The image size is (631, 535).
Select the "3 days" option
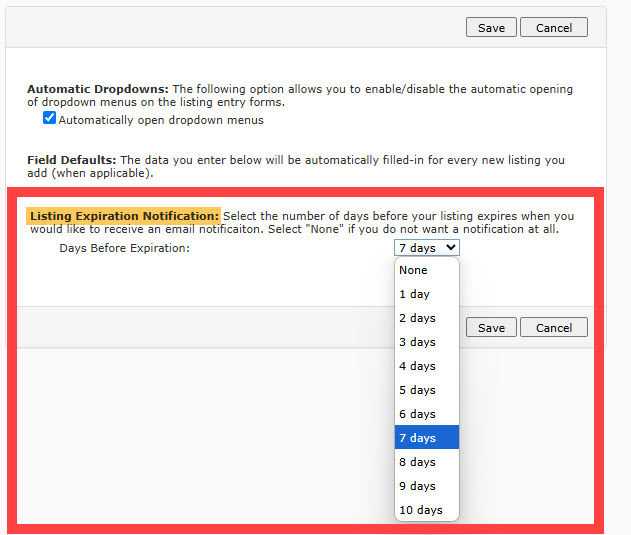click(417, 342)
